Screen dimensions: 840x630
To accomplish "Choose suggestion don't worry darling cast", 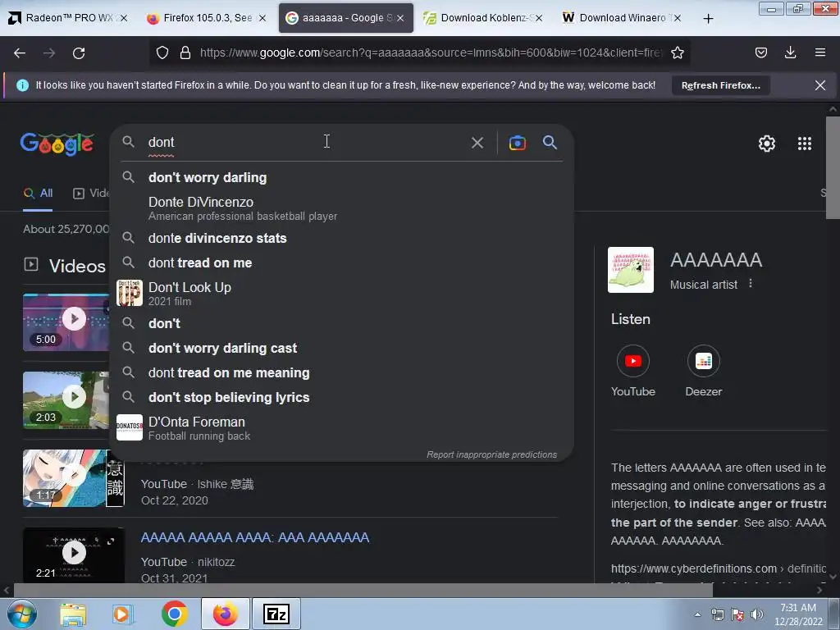I will point(342,348).
